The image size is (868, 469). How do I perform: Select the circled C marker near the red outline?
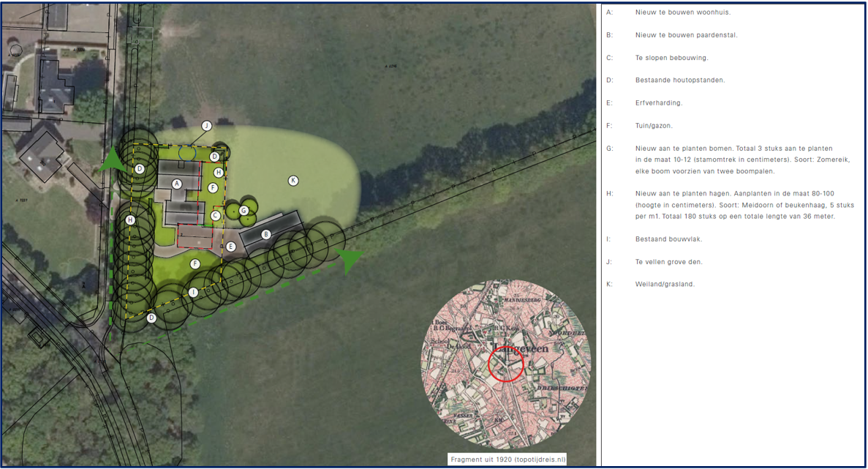tap(215, 216)
